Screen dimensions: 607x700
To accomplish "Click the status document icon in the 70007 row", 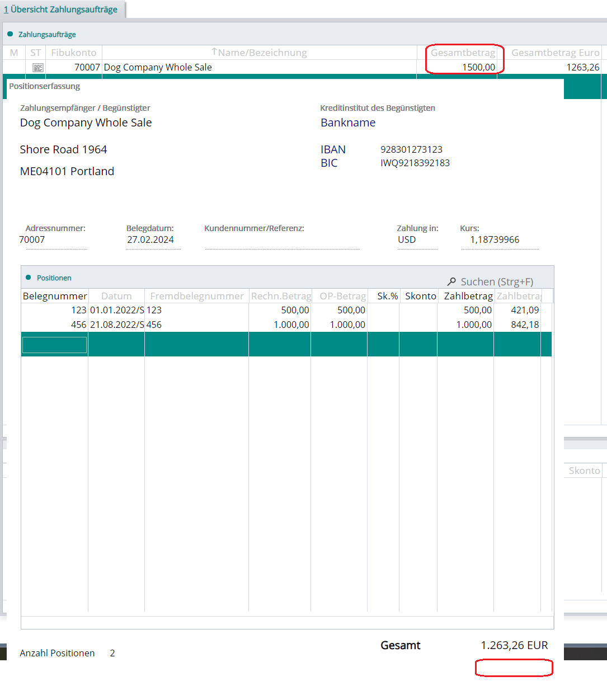I will click(x=38, y=67).
